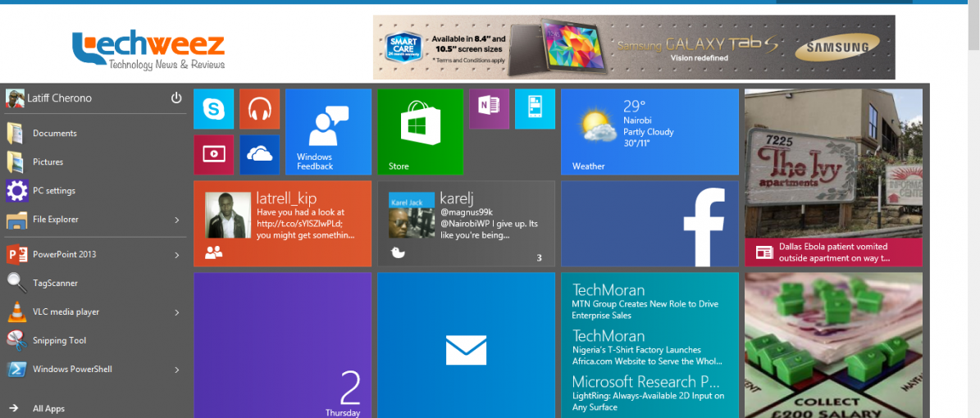Open the Facebook tile
980x418 pixels.
650,223
